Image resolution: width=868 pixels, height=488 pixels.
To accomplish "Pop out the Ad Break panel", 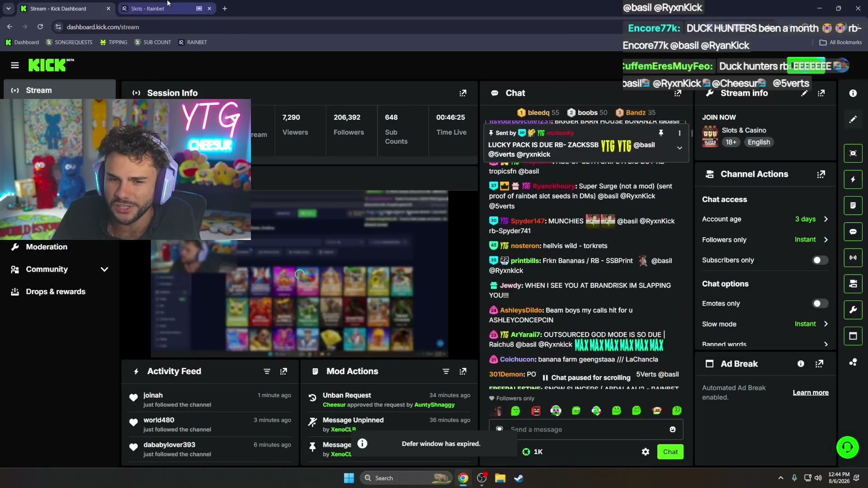I will click(819, 364).
